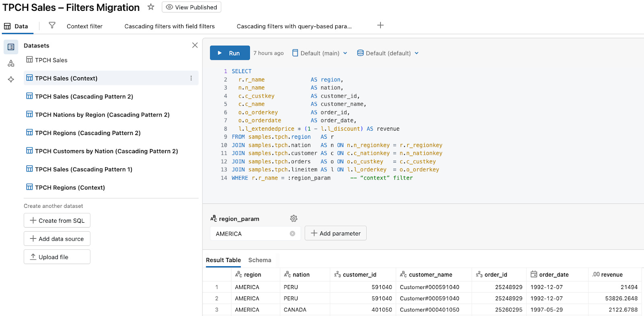Click the 21494 revenue cell

(x=615, y=287)
